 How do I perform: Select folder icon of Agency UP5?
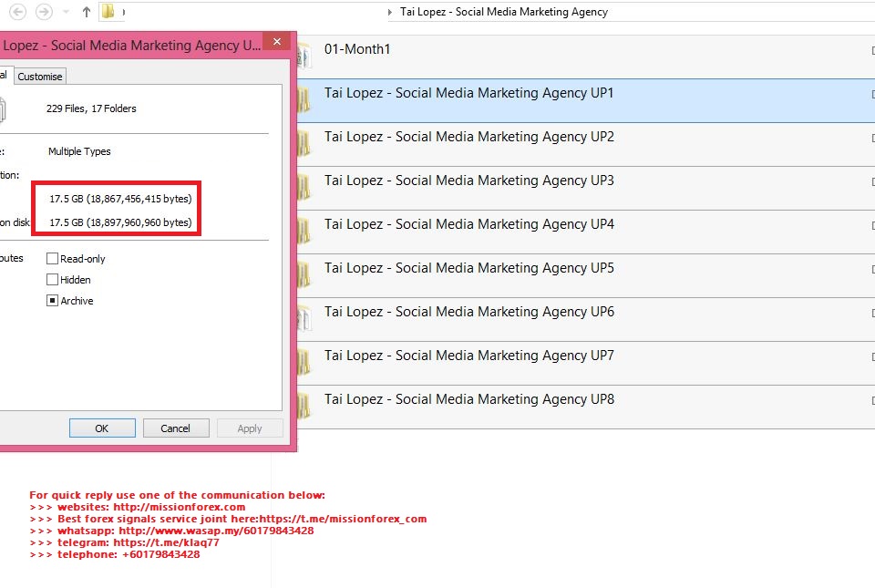pyautogui.click(x=304, y=275)
